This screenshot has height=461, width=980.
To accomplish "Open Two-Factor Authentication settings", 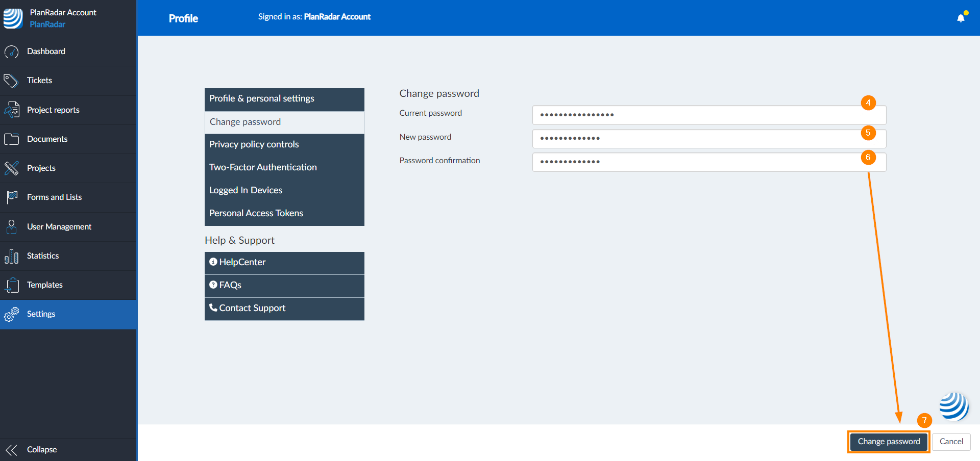I will pyautogui.click(x=284, y=168).
